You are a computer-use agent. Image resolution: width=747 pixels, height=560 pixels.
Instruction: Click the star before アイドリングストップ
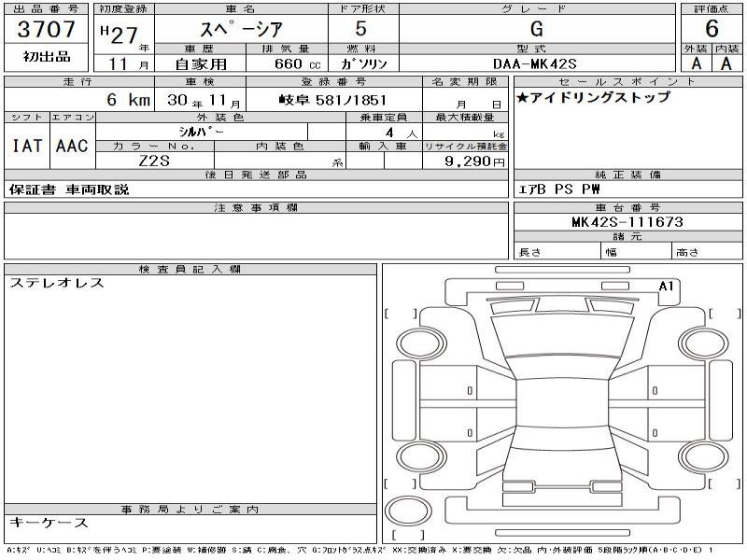pyautogui.click(x=523, y=97)
